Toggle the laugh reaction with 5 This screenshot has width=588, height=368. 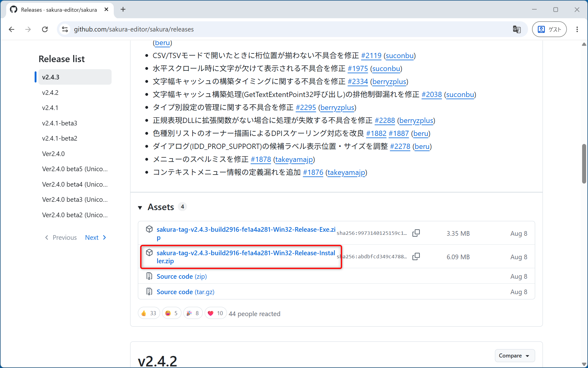[x=172, y=313]
